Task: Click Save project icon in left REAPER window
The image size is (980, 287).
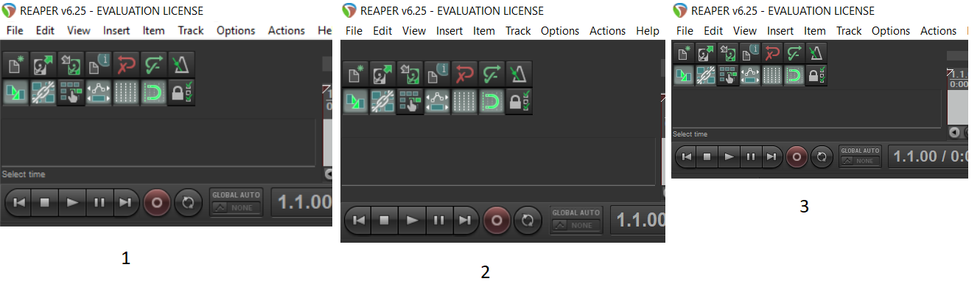Action: (71, 65)
